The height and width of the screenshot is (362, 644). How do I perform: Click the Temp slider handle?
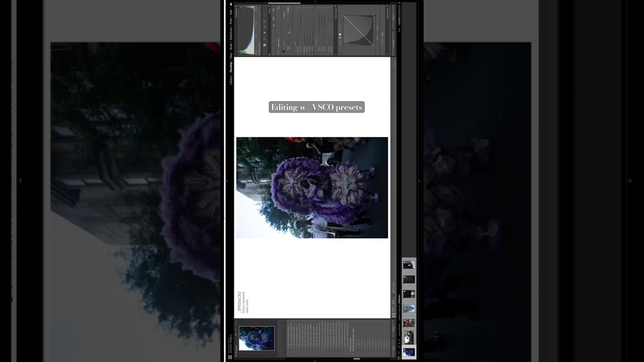pos(289,33)
